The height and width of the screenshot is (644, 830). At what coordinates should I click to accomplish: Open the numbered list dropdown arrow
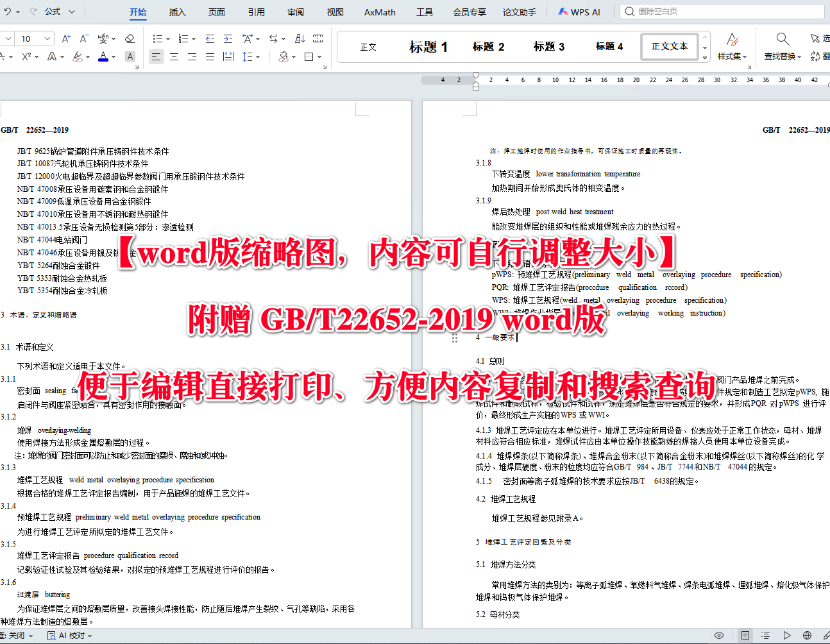click(x=193, y=38)
